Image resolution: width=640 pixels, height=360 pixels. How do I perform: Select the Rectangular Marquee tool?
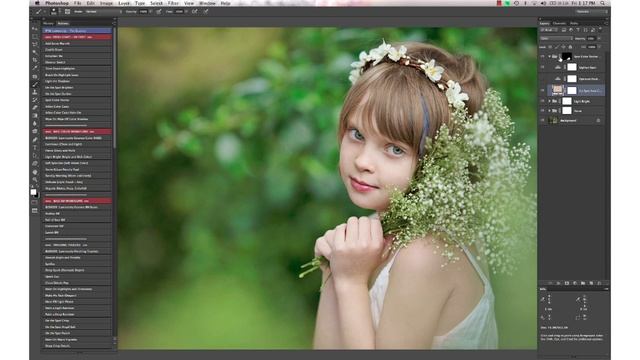[x=35, y=36]
